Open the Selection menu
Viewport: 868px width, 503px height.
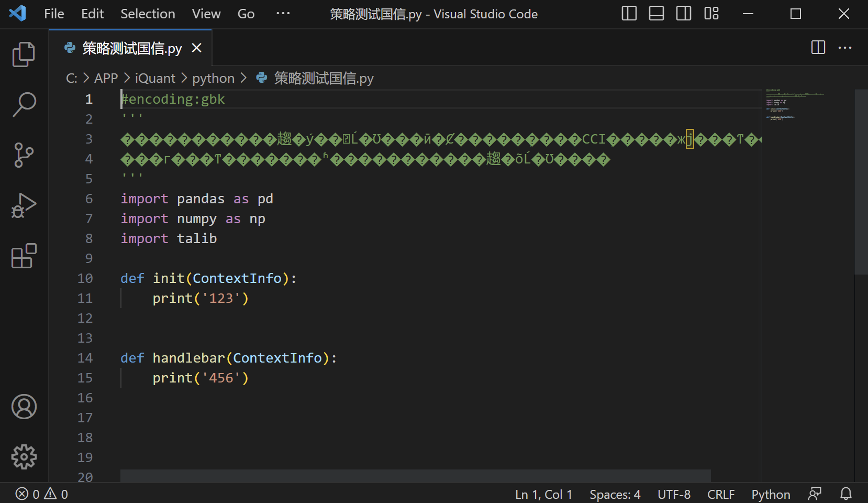click(x=148, y=14)
